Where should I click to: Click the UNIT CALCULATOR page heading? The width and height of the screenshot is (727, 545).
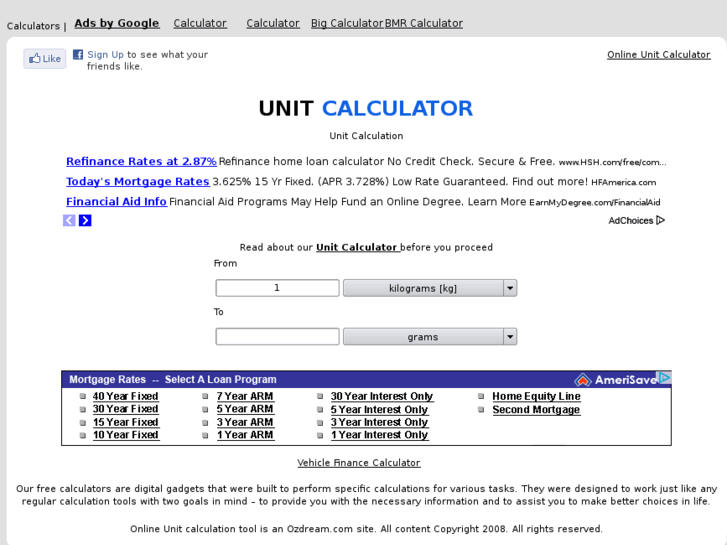point(366,109)
